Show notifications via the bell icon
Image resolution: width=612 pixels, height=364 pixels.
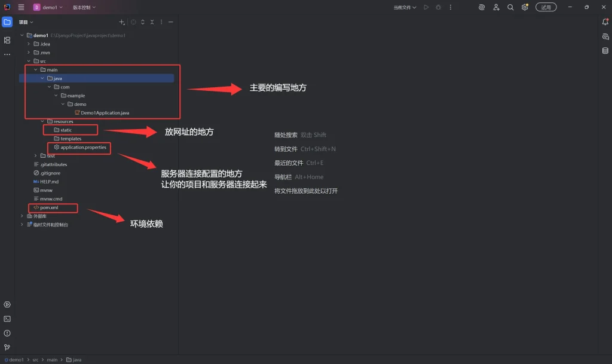click(605, 22)
